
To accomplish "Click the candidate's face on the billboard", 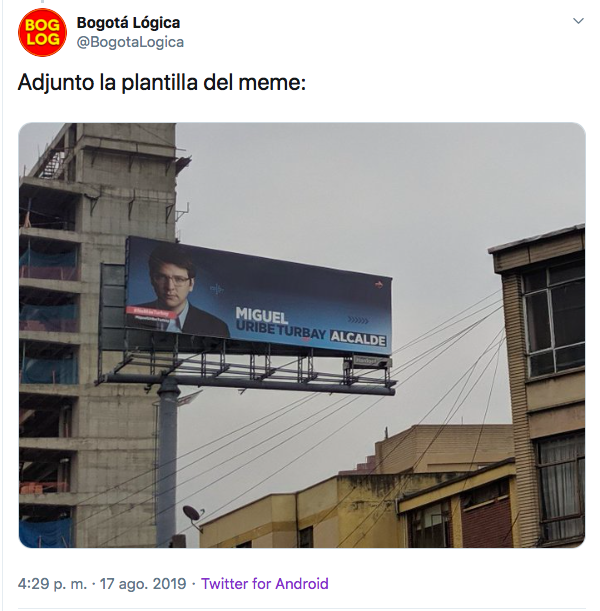I will tap(171, 277).
